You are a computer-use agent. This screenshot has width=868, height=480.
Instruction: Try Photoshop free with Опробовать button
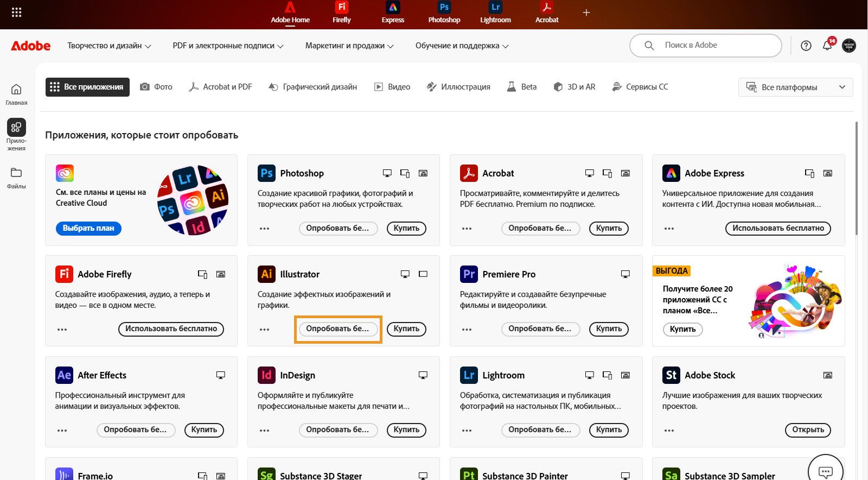pos(337,229)
